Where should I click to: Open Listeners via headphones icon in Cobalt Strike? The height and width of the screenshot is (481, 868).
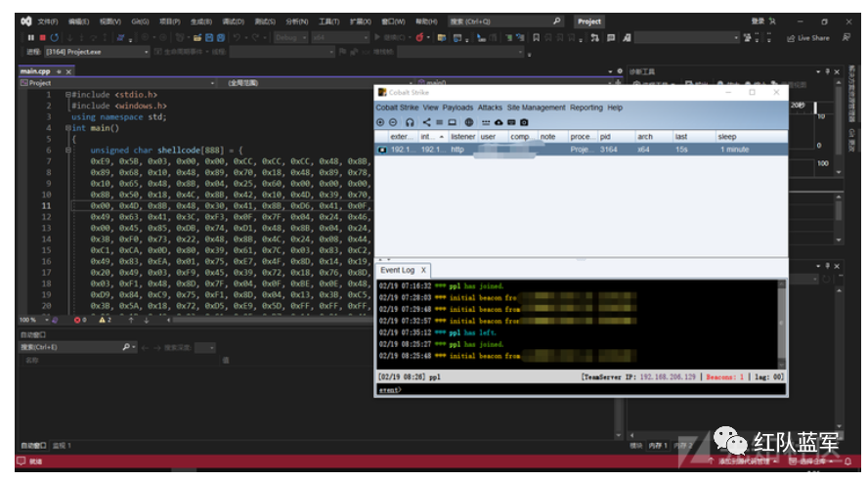pos(410,122)
